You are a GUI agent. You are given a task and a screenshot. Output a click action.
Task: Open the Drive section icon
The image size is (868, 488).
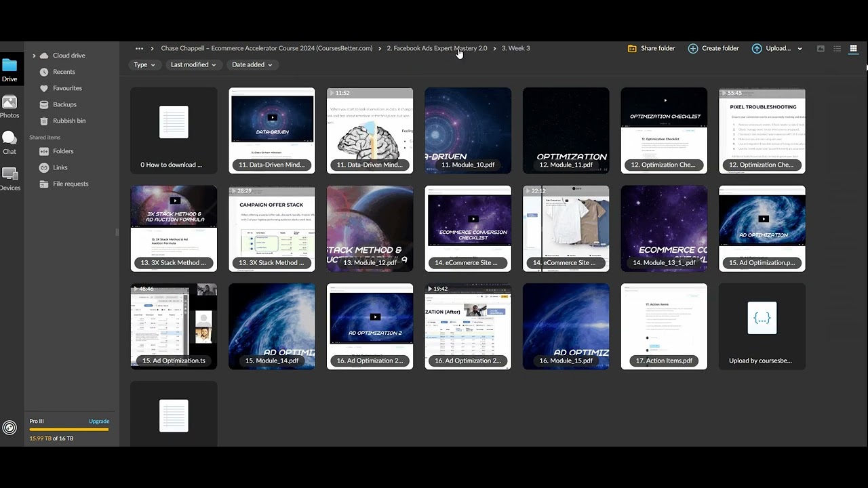pos(9,66)
